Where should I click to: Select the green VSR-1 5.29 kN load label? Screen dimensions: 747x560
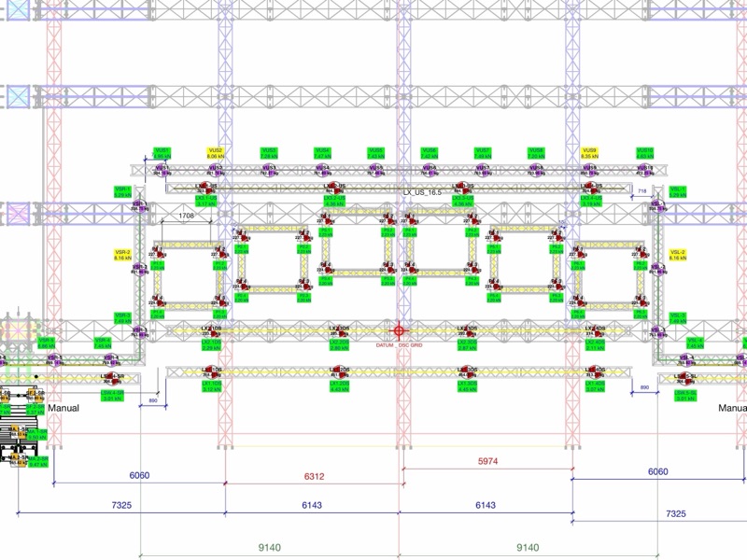click(x=122, y=192)
